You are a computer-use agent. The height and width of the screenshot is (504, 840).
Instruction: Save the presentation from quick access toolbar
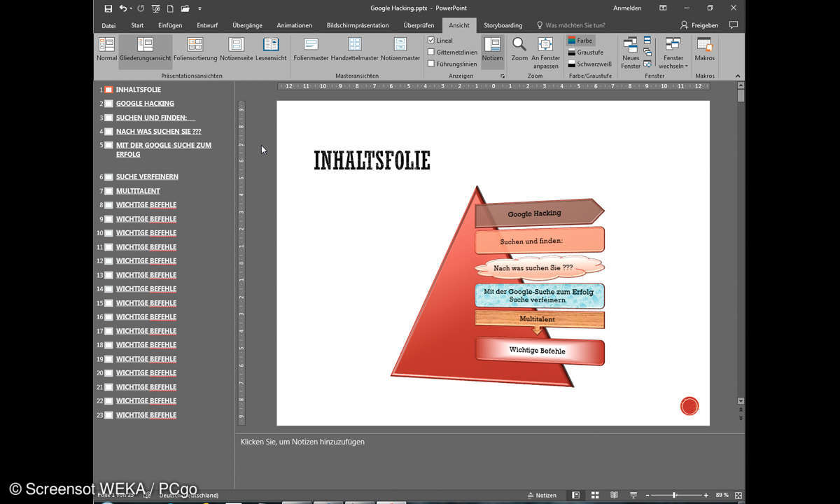(108, 8)
